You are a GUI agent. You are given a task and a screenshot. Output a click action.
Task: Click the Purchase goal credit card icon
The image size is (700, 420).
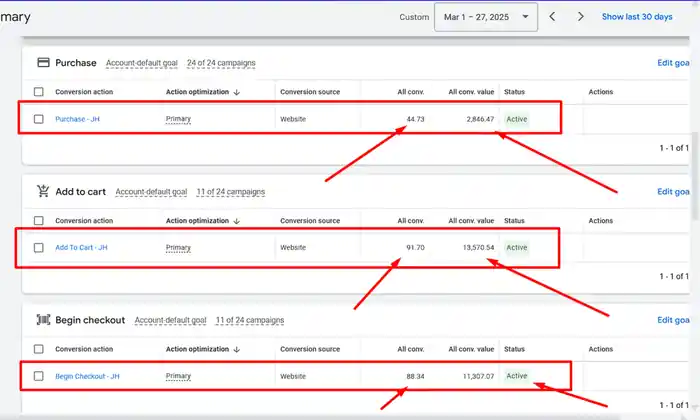tap(43, 62)
